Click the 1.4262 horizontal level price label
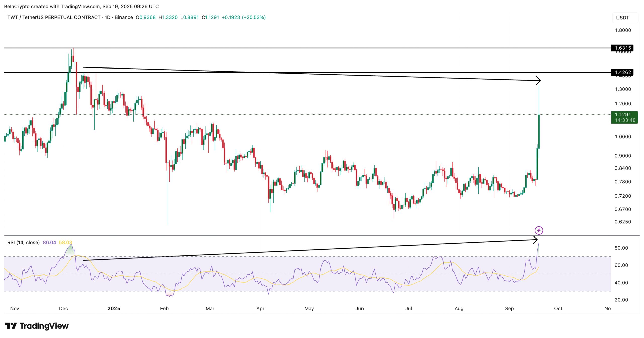This screenshot has height=338, width=644. pyautogui.click(x=623, y=73)
